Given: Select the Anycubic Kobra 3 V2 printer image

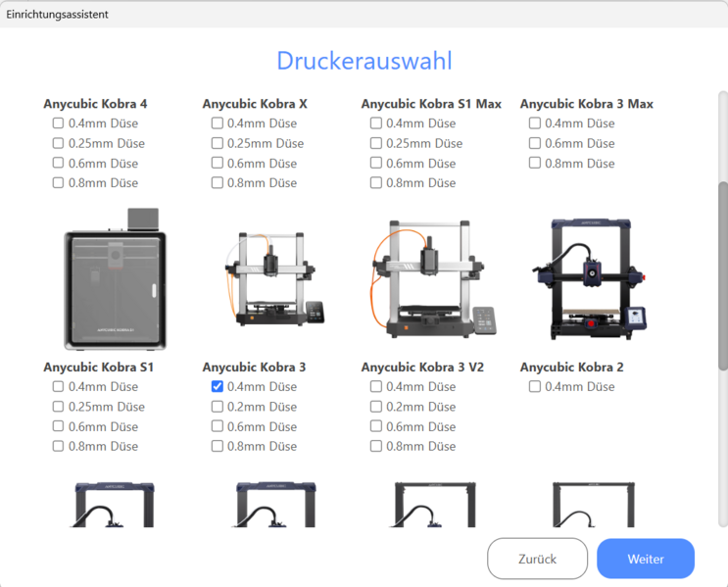Looking at the screenshot, I should [x=434, y=278].
